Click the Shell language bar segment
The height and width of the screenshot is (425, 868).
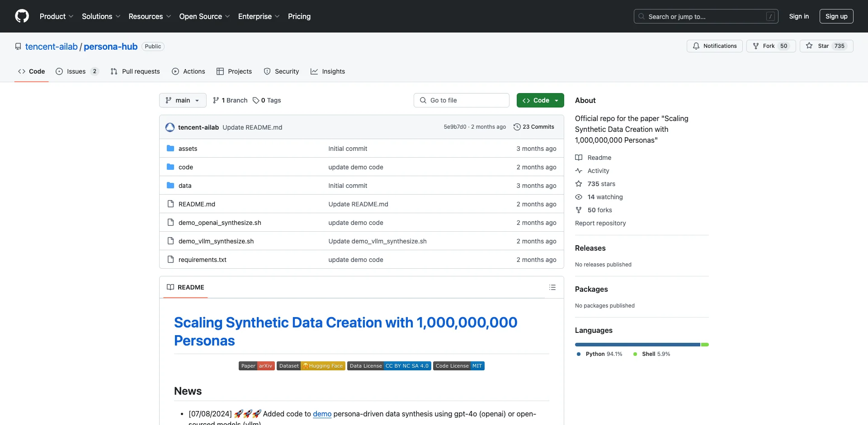(x=705, y=345)
